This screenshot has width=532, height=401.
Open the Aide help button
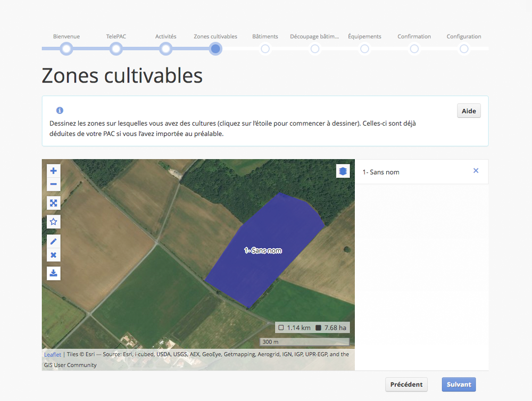pyautogui.click(x=469, y=111)
